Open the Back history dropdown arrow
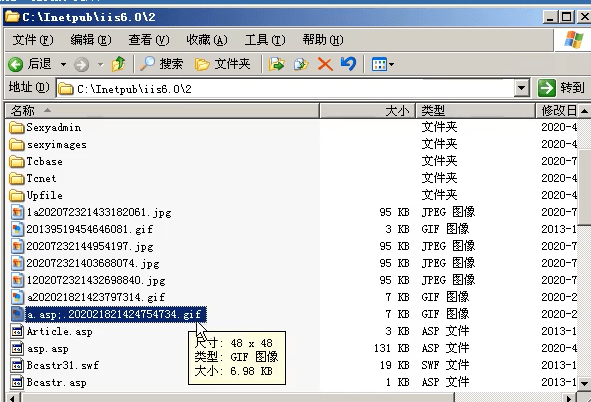 coord(63,65)
